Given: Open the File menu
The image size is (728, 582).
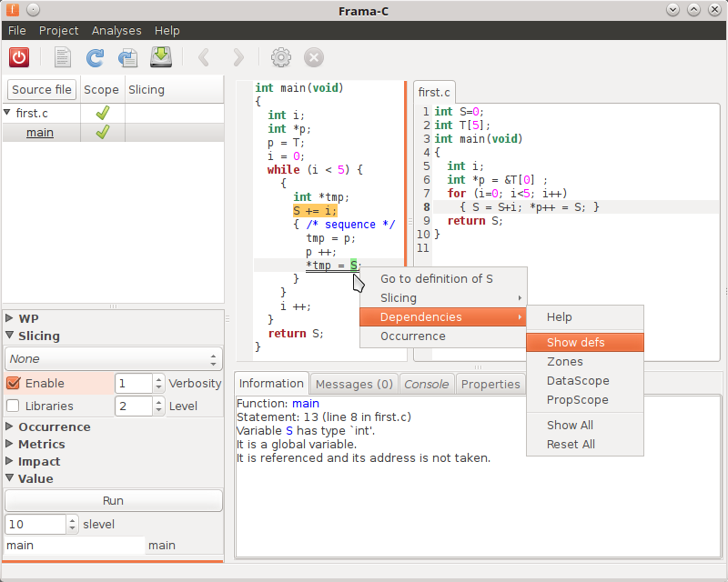Looking at the screenshot, I should pos(17,31).
